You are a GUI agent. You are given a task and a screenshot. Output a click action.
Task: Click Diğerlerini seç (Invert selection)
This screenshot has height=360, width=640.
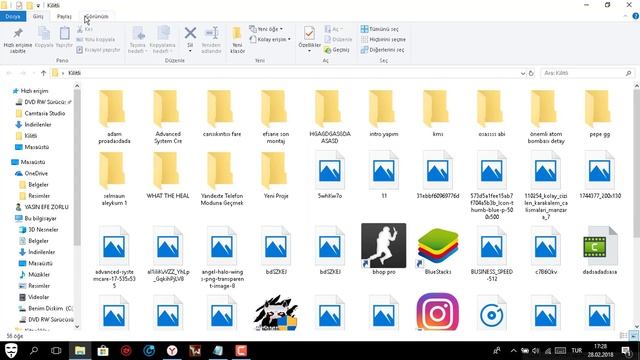(382, 50)
